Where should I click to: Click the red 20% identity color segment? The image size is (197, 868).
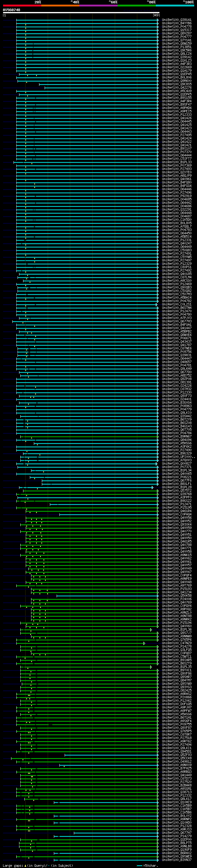22,6
